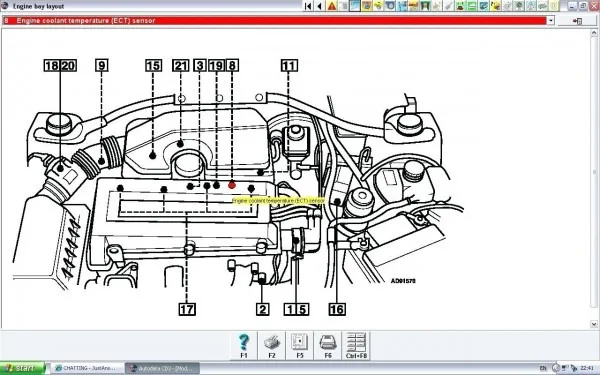Click the red highlighted ECT sensor dot
The height and width of the screenshot is (375, 600).
[232, 185]
